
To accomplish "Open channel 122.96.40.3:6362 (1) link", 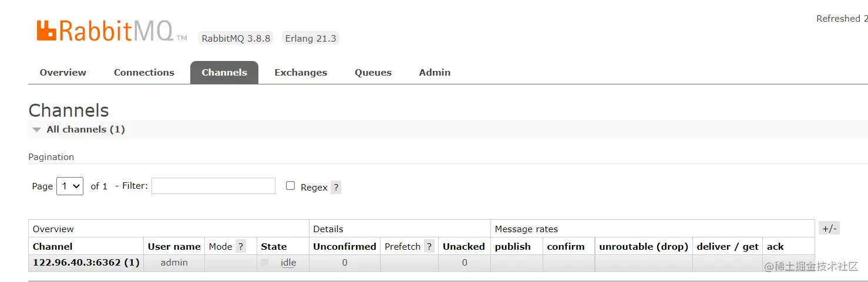I will coord(86,263).
